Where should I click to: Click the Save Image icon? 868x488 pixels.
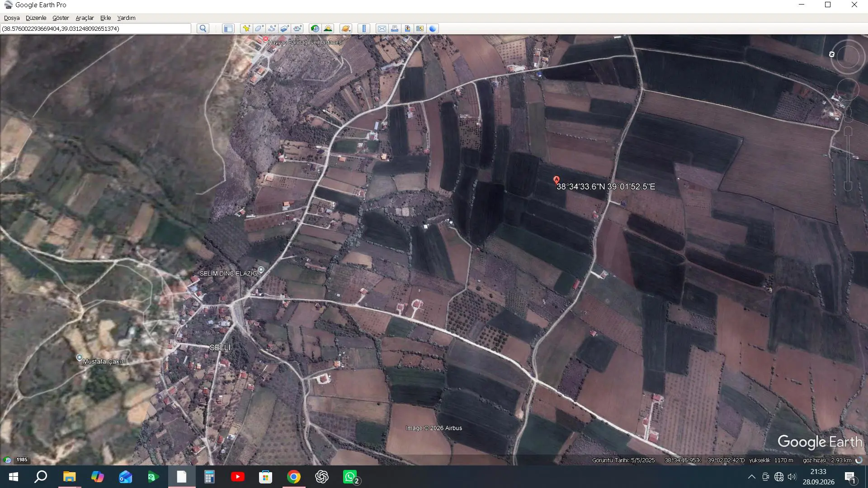pyautogui.click(x=407, y=28)
